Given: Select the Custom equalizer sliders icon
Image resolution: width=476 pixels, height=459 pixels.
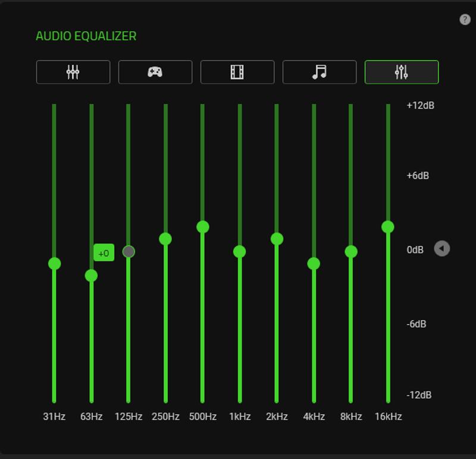Looking at the screenshot, I should tap(402, 72).
